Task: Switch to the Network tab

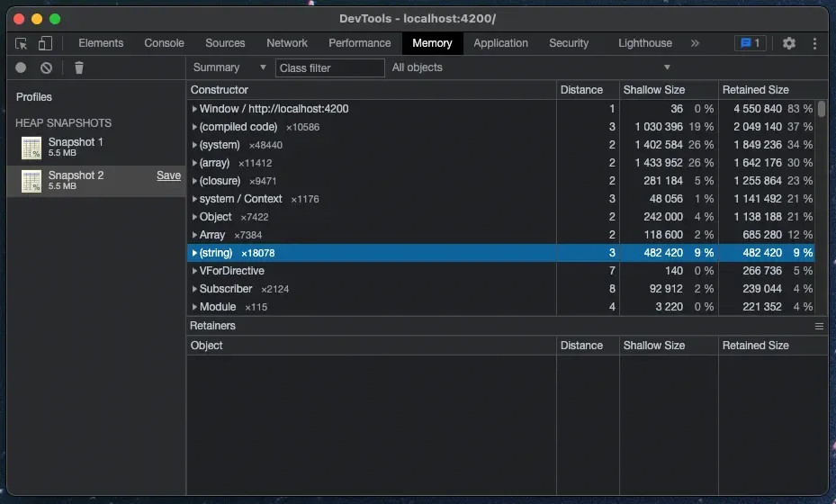Action: (x=287, y=43)
